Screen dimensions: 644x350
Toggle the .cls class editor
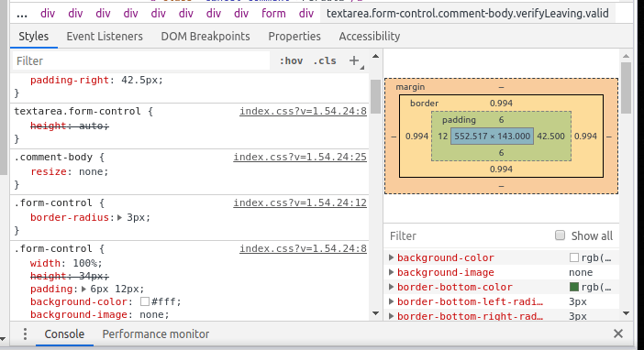point(325,60)
